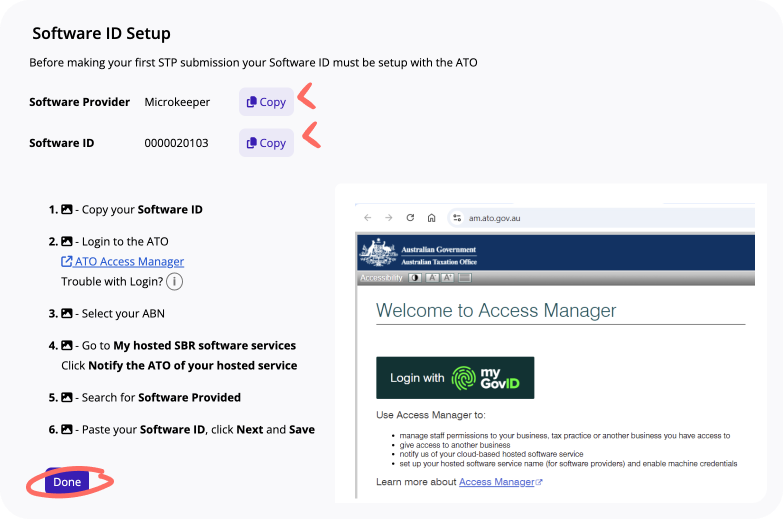
Task: Show image for step 6 Paste your Software ID
Action: (x=66, y=429)
